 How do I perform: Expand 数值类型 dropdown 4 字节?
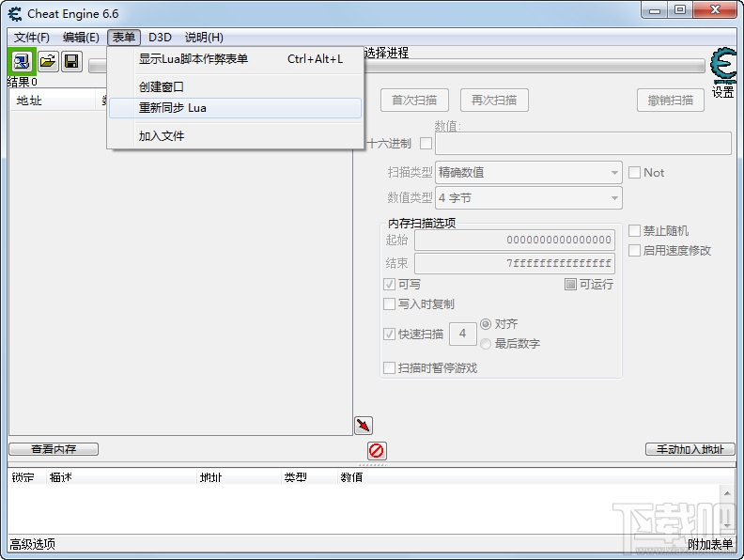click(529, 198)
